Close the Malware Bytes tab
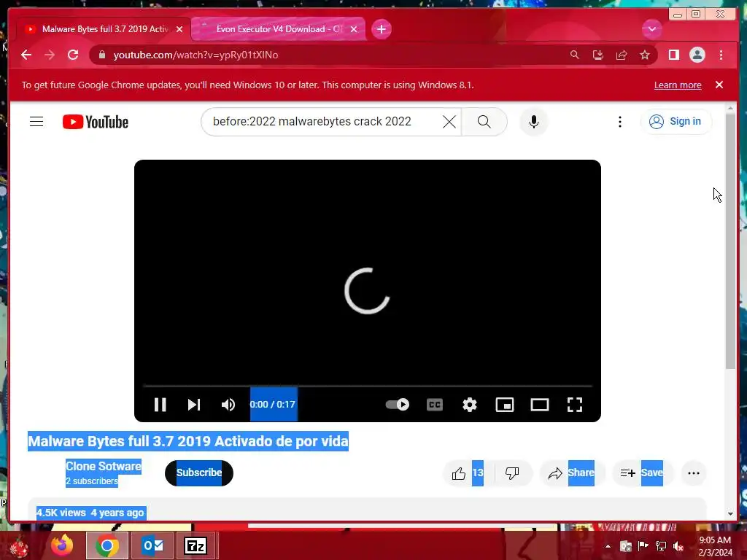 [x=179, y=29]
